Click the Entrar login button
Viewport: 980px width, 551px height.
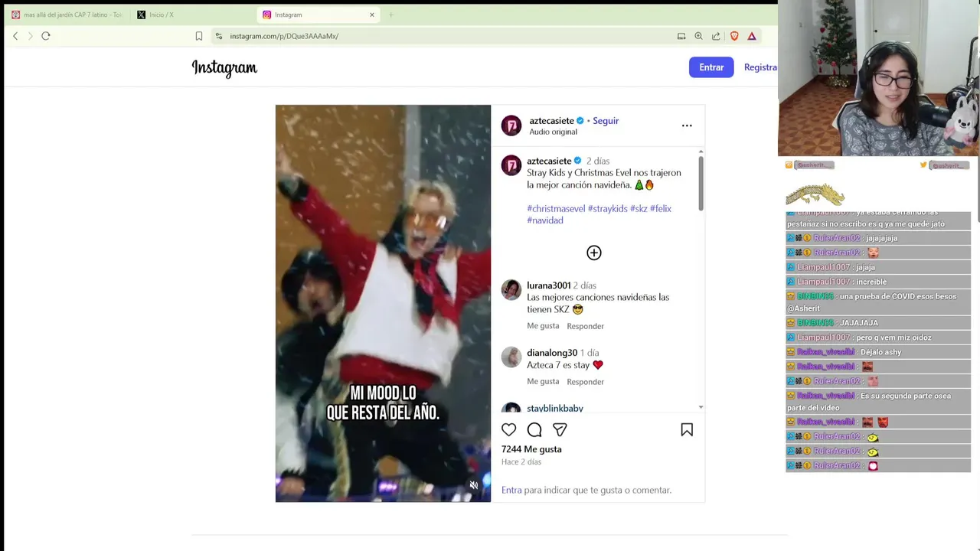click(x=711, y=67)
